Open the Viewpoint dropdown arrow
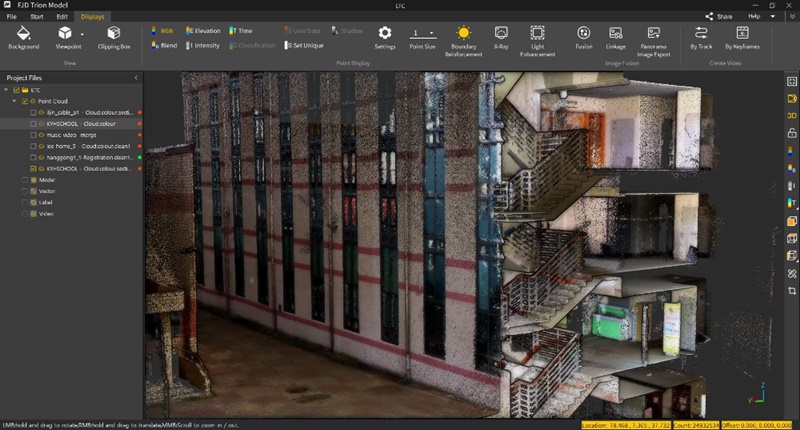Screen dimensions: 800x430 point(82,34)
